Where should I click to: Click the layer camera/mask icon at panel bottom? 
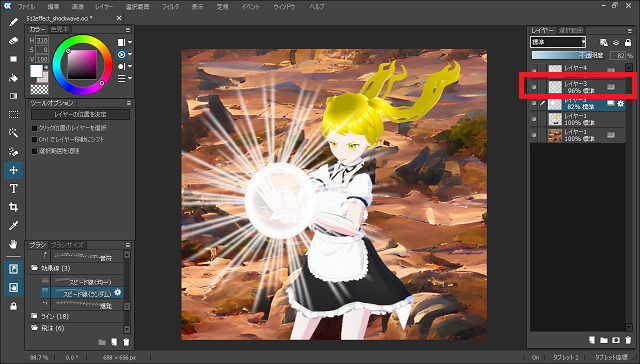[x=616, y=340]
